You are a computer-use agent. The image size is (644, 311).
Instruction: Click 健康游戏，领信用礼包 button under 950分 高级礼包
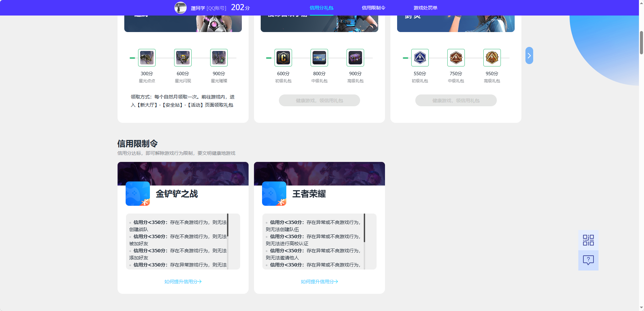[x=456, y=101]
